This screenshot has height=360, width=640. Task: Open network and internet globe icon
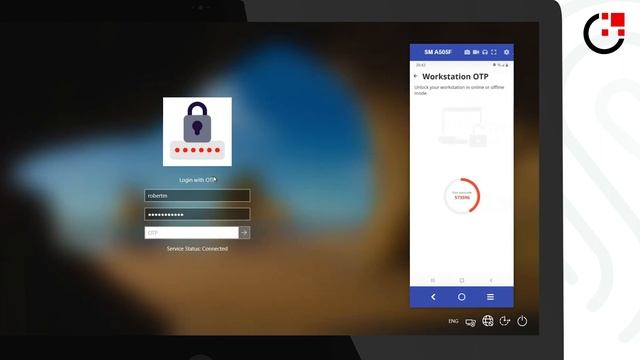488,321
